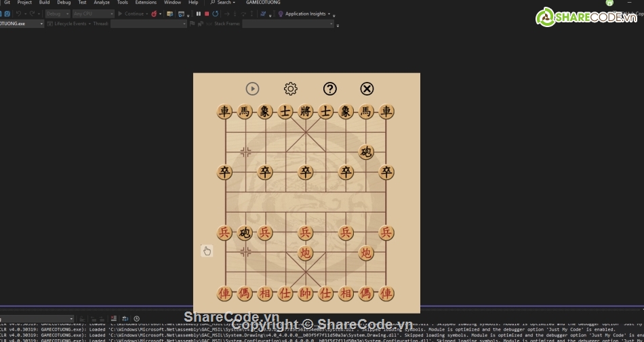The height and width of the screenshot is (342, 644).
Task: Open the Any CPU platform dropdown
Action: point(93,14)
